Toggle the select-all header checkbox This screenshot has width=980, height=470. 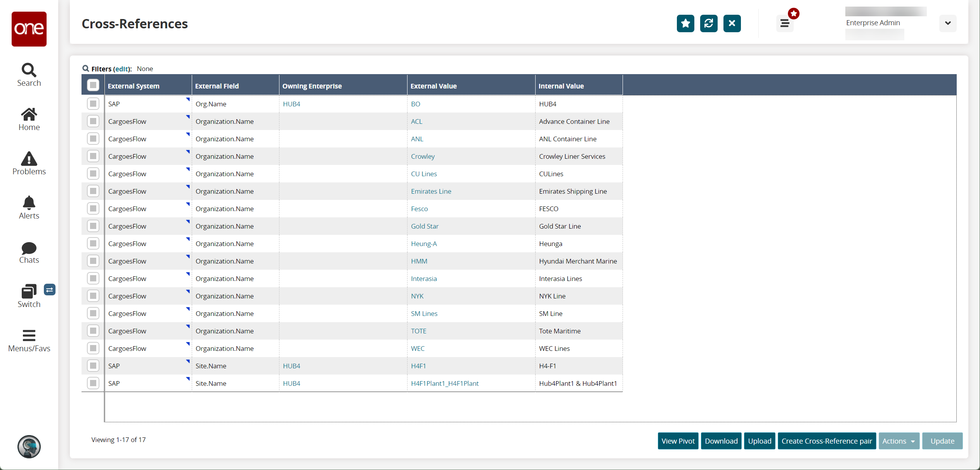click(93, 85)
